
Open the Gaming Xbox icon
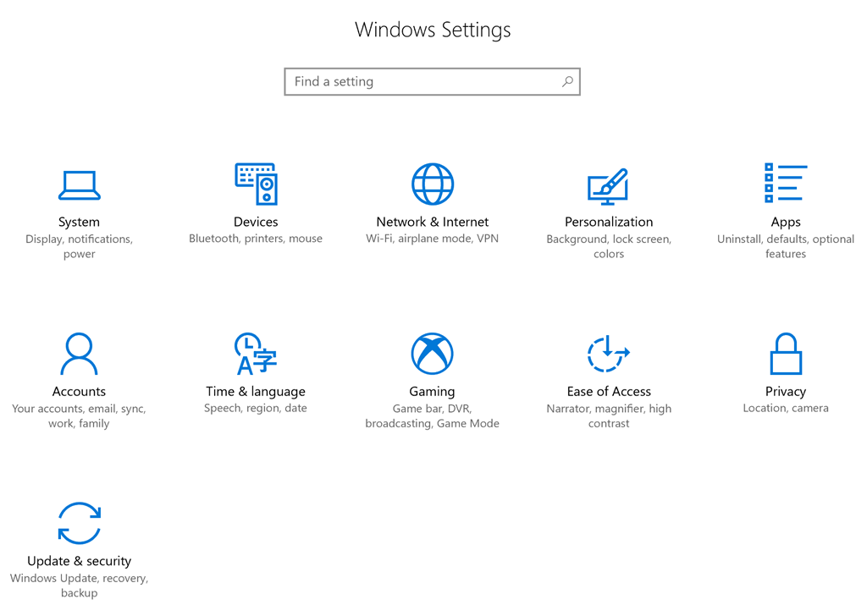(433, 354)
